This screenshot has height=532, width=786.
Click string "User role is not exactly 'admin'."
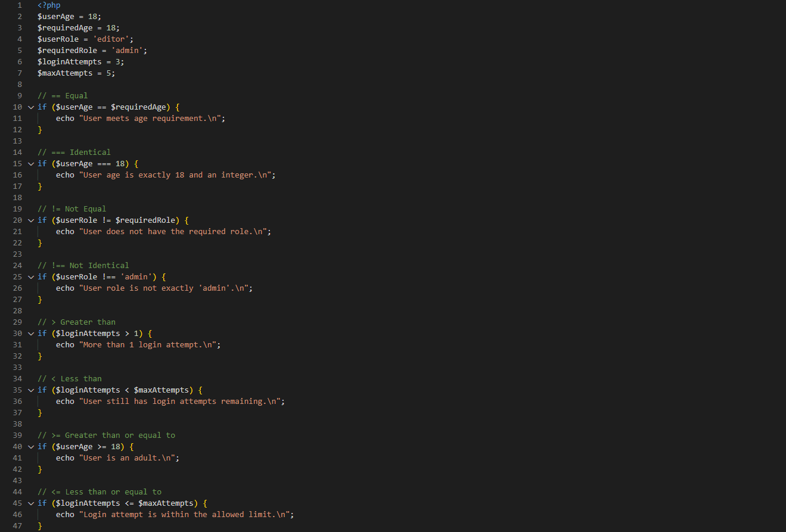pyautogui.click(x=164, y=288)
